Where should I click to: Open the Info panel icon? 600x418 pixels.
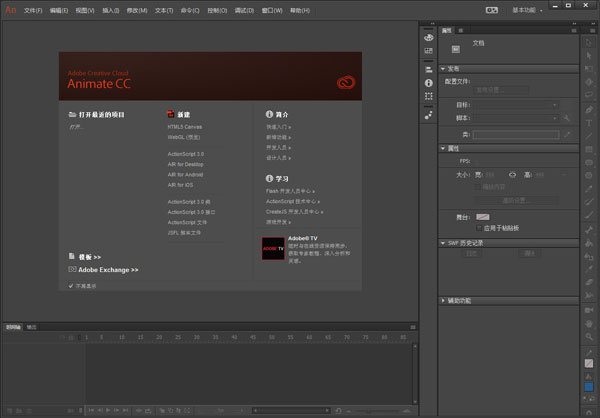click(x=429, y=83)
